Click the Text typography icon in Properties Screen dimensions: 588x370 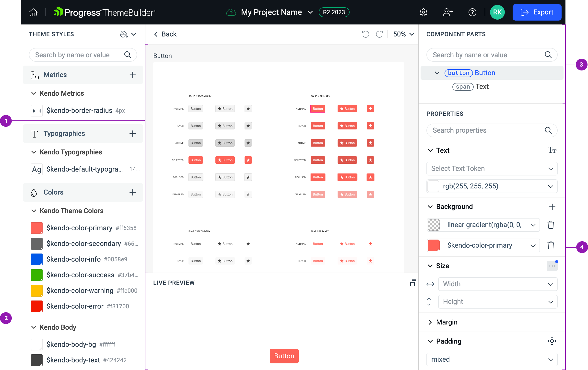pyautogui.click(x=552, y=150)
